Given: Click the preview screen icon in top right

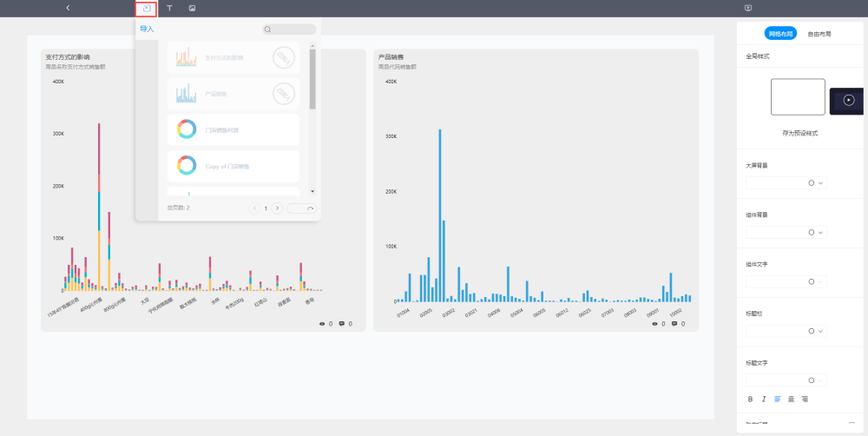Looking at the screenshot, I should tap(748, 9).
